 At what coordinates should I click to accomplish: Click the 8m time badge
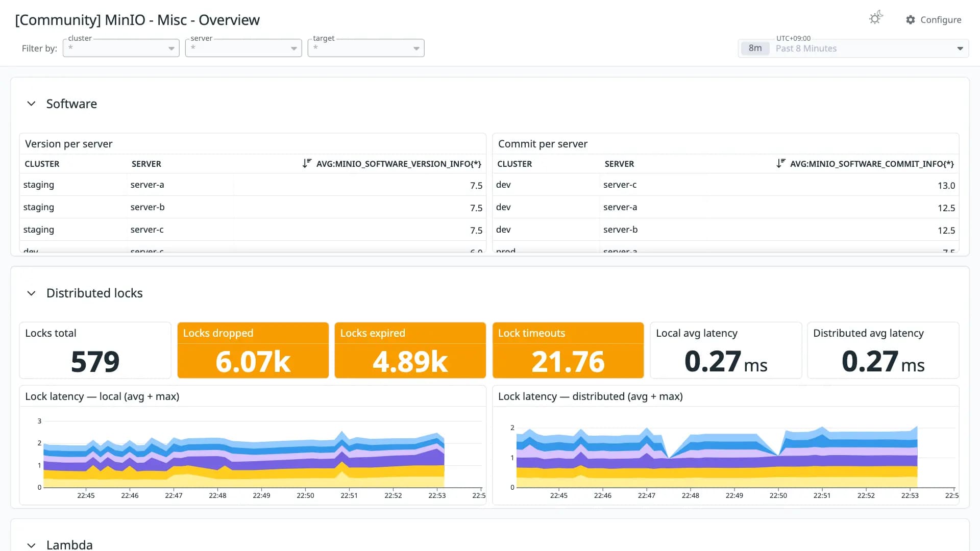tap(755, 48)
